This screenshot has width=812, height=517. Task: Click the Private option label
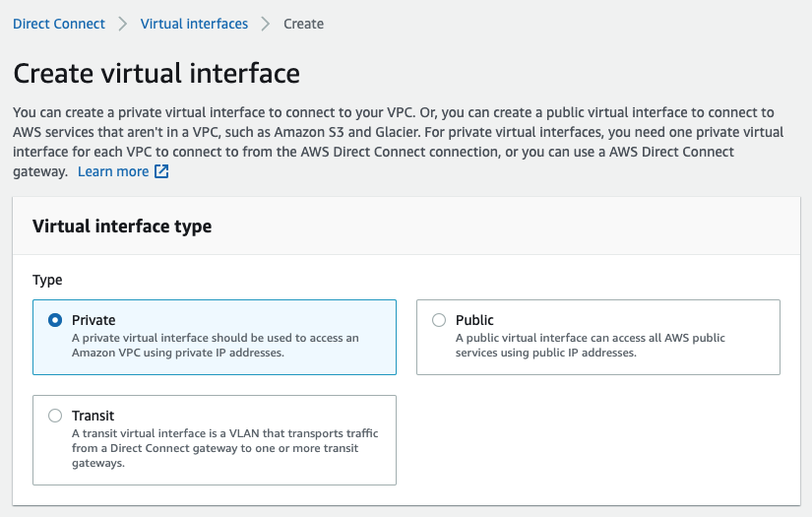tap(94, 320)
